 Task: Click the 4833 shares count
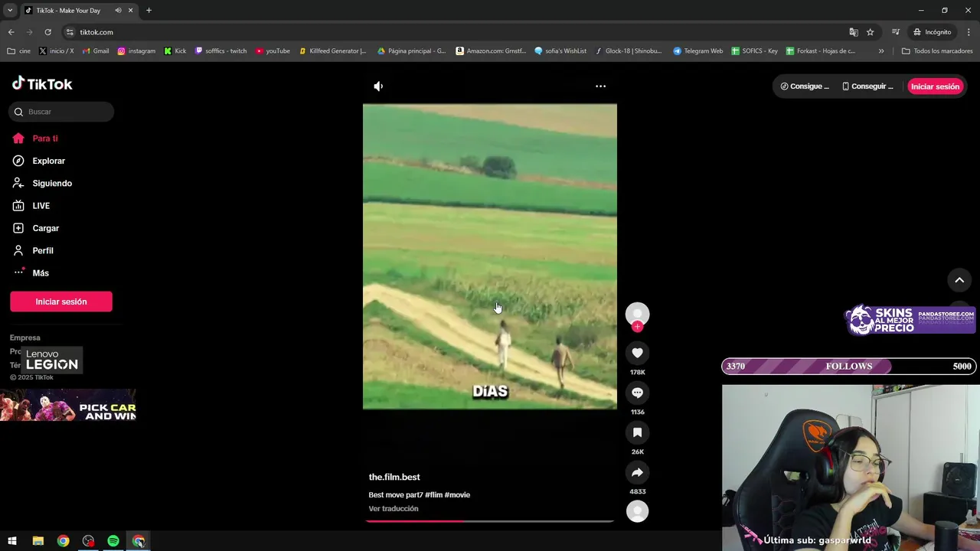pyautogui.click(x=637, y=492)
